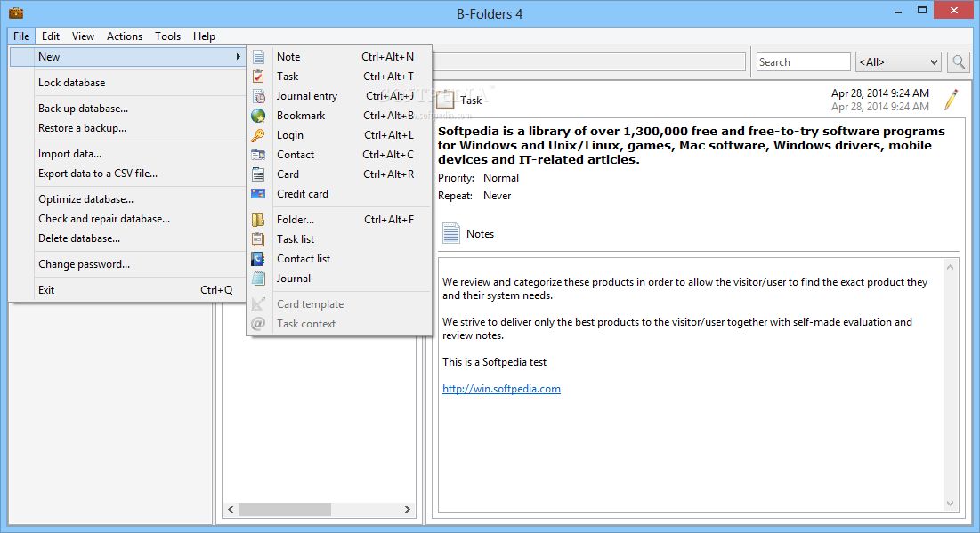980x533 pixels.
Task: Open the File menu
Action: point(21,36)
